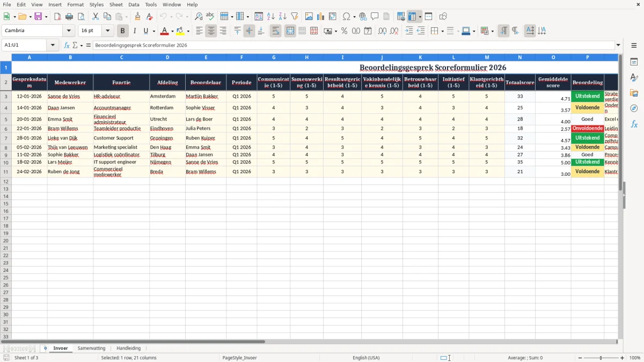Click the Print icon in toolbar
Screen dimensions: 644x362
coord(69,17)
